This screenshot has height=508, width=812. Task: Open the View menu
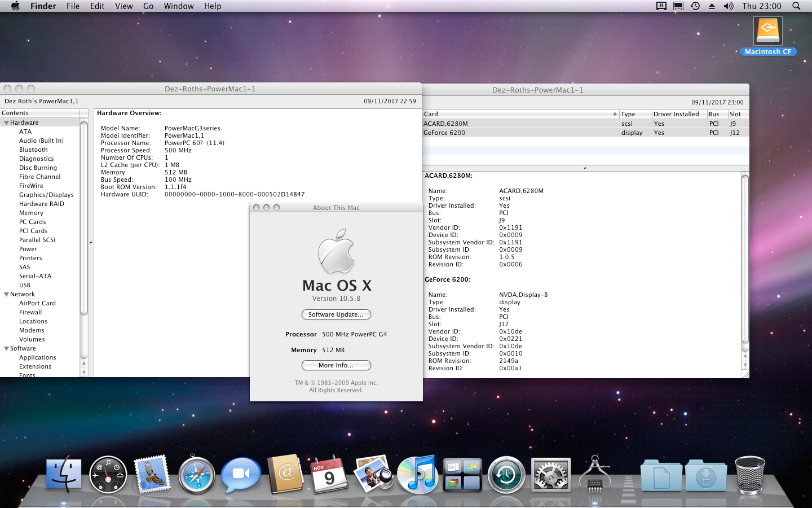(x=124, y=6)
